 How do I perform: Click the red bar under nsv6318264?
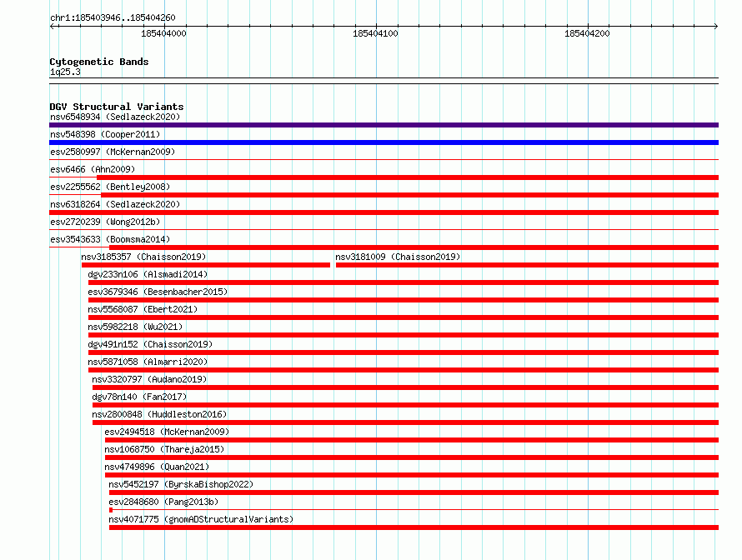tap(384, 212)
